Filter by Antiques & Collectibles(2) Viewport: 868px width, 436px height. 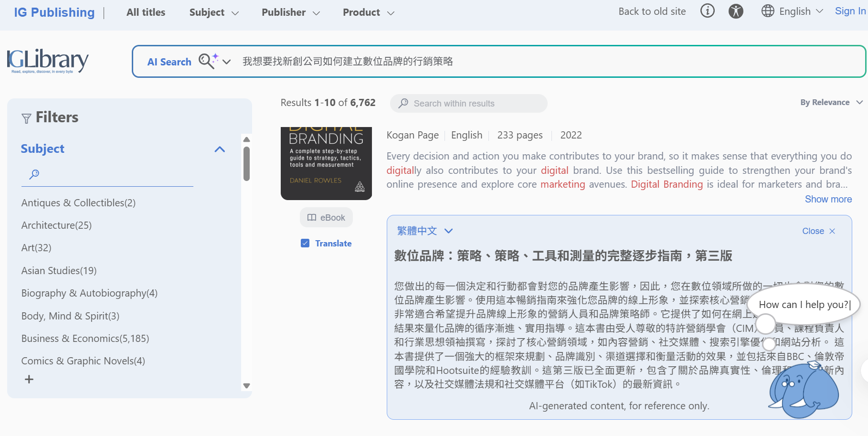78,203
